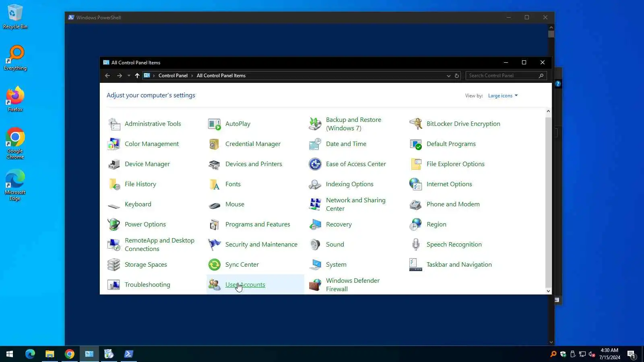The height and width of the screenshot is (362, 644).
Task: Click the Forward navigation arrow
Action: (x=120, y=76)
